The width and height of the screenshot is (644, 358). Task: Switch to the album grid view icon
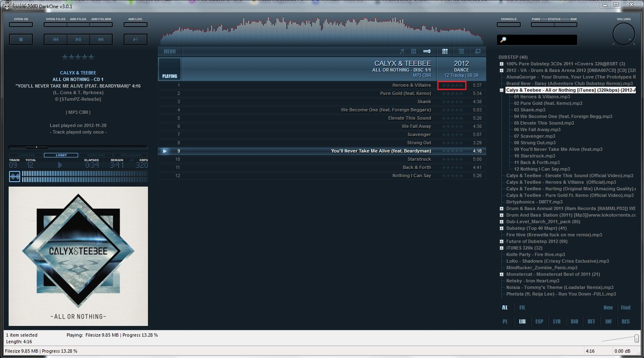pos(445,51)
